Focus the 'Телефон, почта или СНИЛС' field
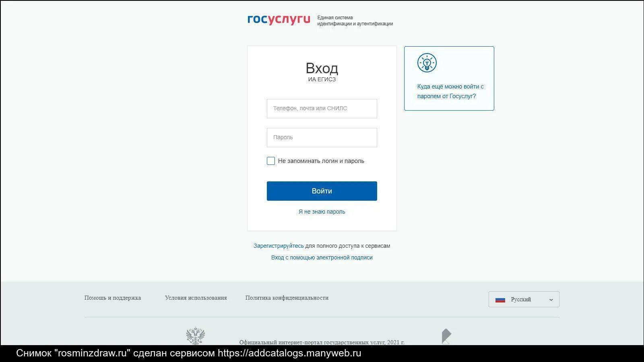This screenshot has width=644, height=362. pyautogui.click(x=322, y=109)
